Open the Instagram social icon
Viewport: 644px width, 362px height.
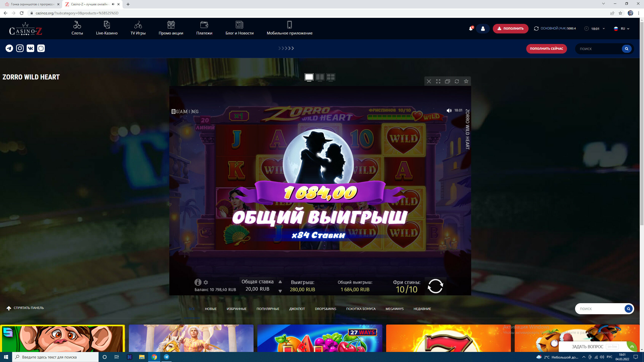coord(20,48)
